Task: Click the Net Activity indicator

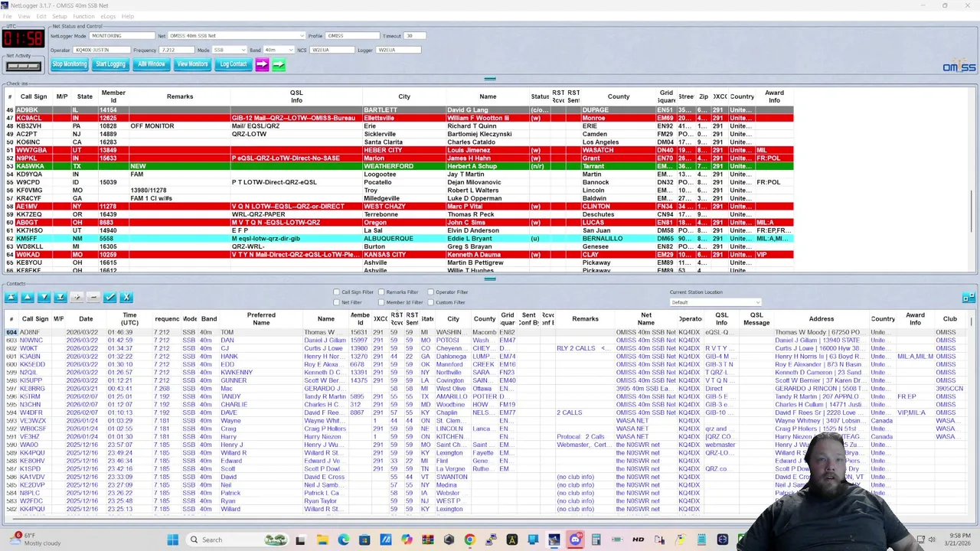Action: coord(23,66)
